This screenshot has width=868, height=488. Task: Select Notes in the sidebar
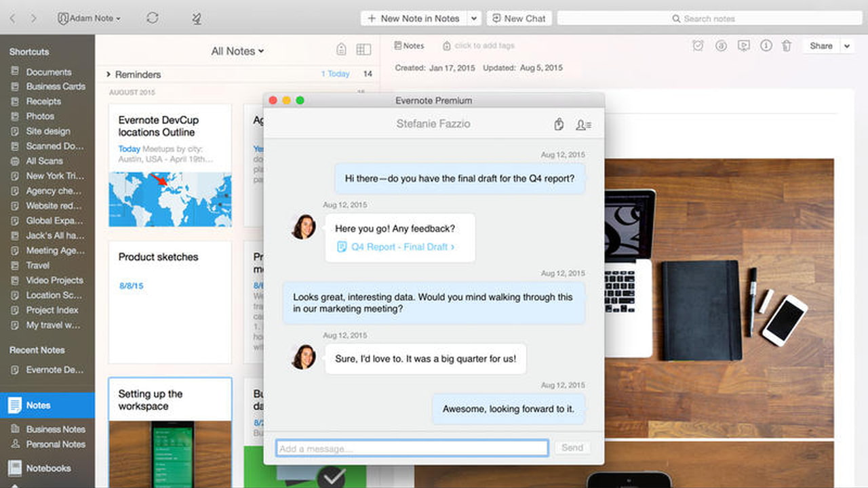[47, 405]
